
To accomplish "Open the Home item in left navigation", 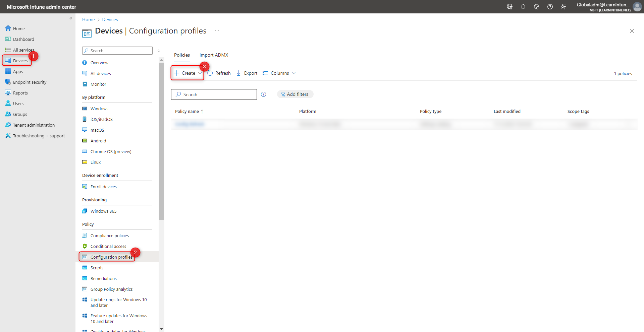I will (19, 28).
